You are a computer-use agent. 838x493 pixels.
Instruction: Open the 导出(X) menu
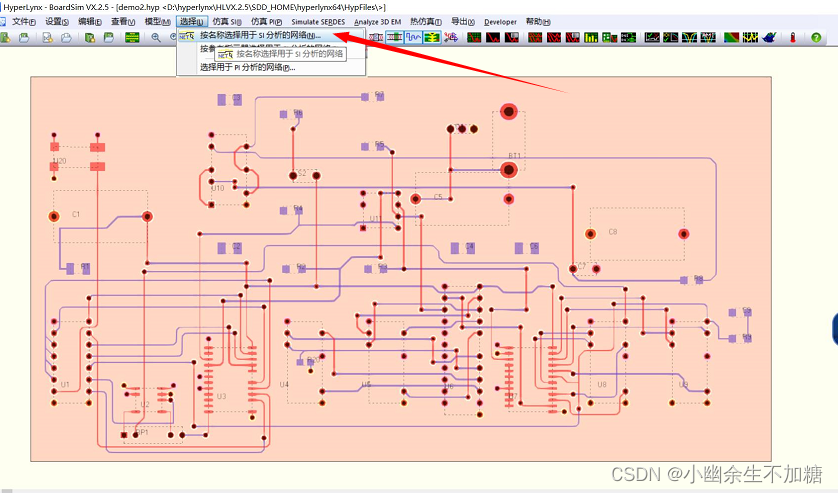tap(463, 21)
